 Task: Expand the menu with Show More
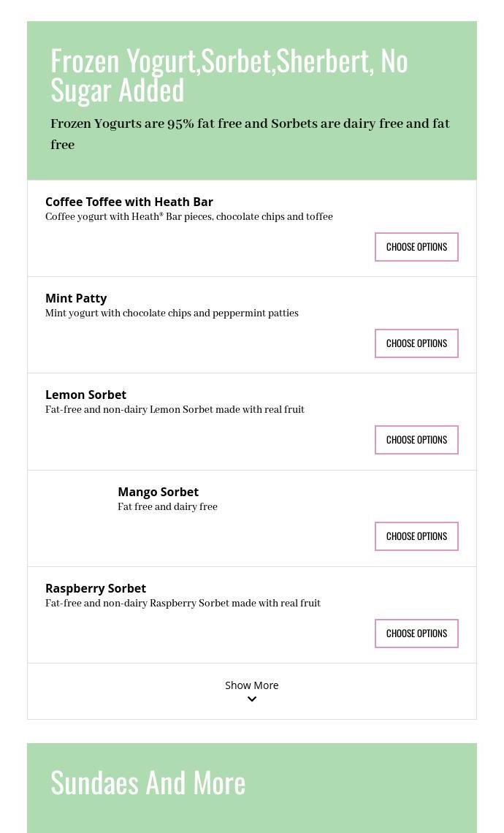coord(251,685)
